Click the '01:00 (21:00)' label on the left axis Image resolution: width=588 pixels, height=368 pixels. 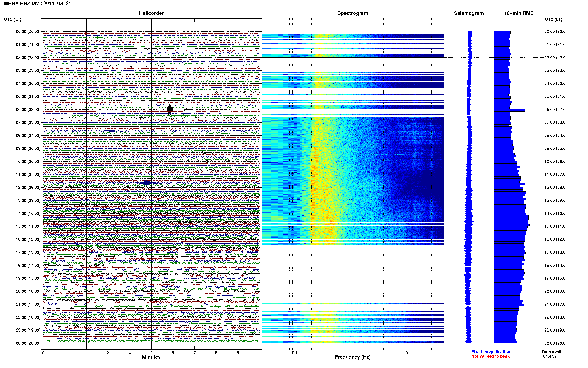click(28, 44)
